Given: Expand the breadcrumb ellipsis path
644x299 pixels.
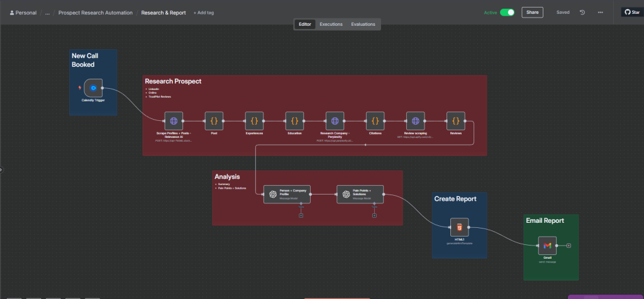Looking at the screenshot, I should coord(47,13).
